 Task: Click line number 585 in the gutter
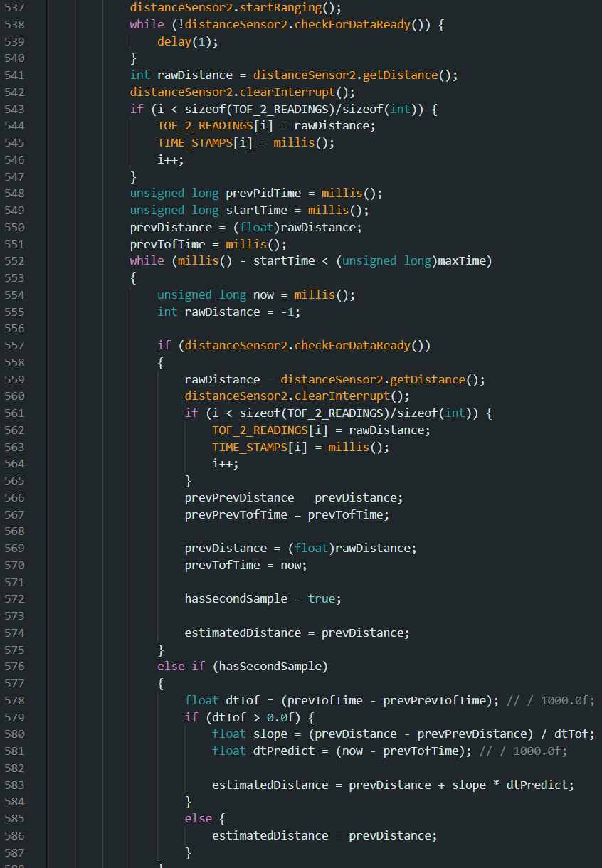(14, 819)
